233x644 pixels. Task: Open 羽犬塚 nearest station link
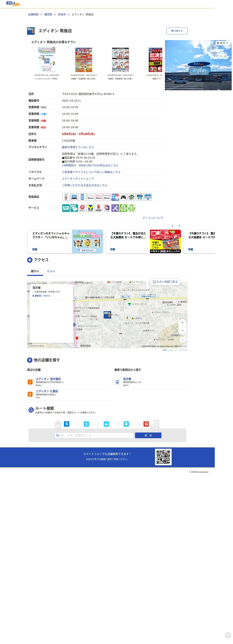(127, 379)
